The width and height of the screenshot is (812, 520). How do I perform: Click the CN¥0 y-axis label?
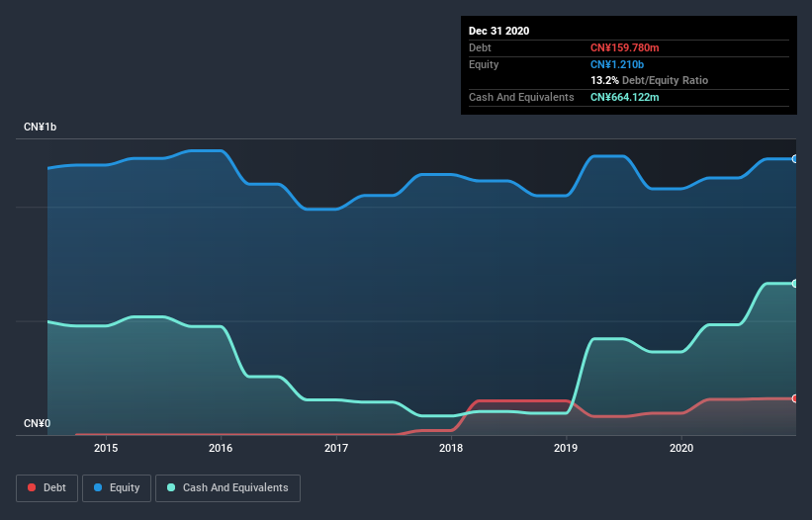click(38, 423)
